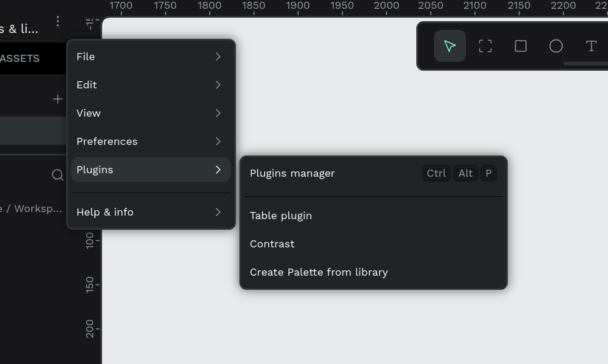Select the Plugins menu entry
The width and height of the screenshot is (608, 364).
coord(150,170)
